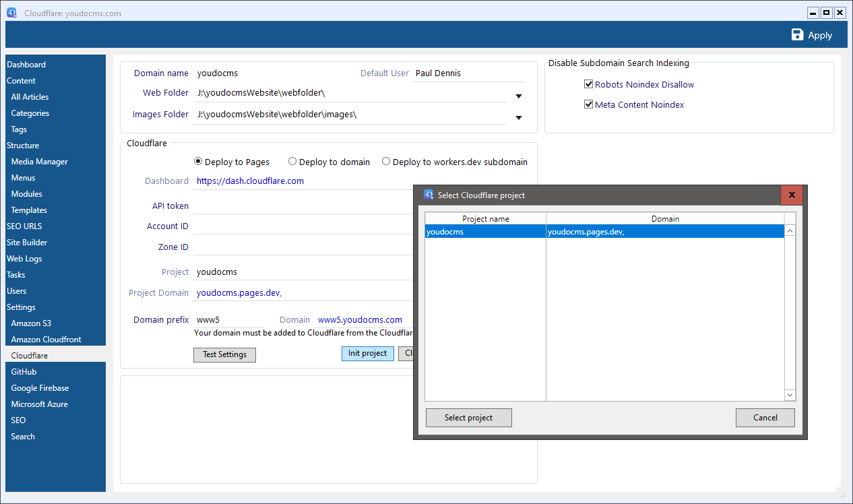Screen dimensions: 853x504
Task: Click the project list scrollbar down arrow
Action: [x=790, y=396]
